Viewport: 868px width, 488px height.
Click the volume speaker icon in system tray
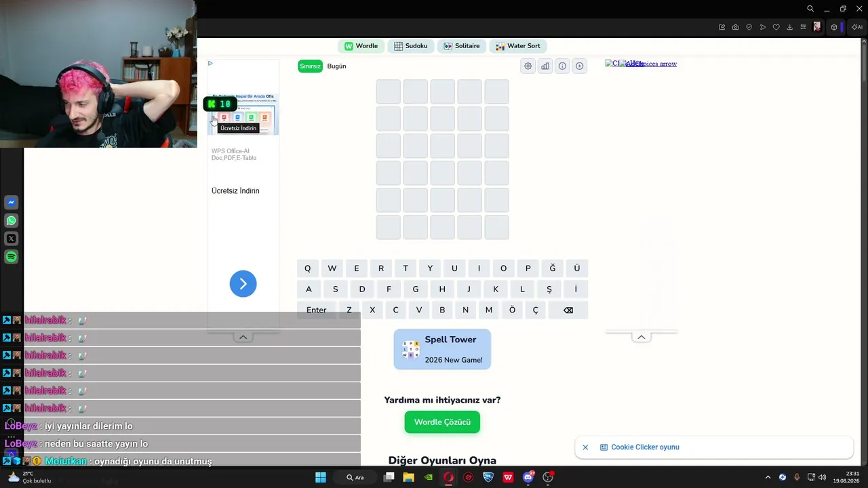click(823, 477)
